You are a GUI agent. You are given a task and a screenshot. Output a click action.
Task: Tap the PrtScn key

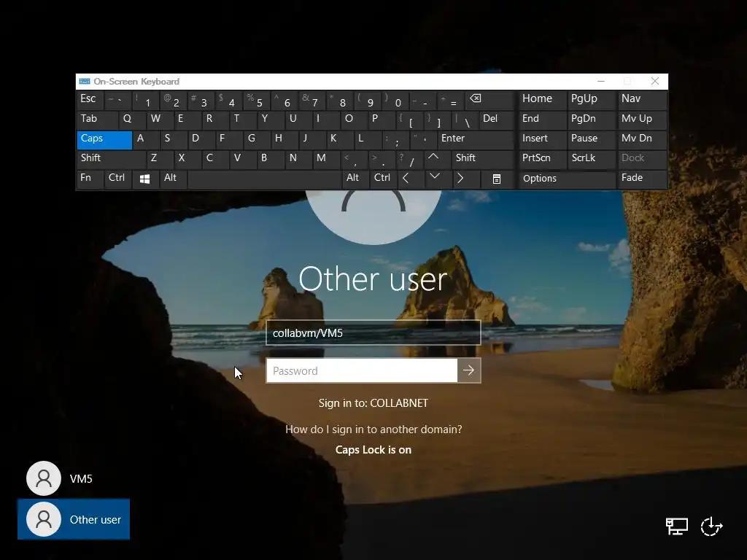[542, 159]
